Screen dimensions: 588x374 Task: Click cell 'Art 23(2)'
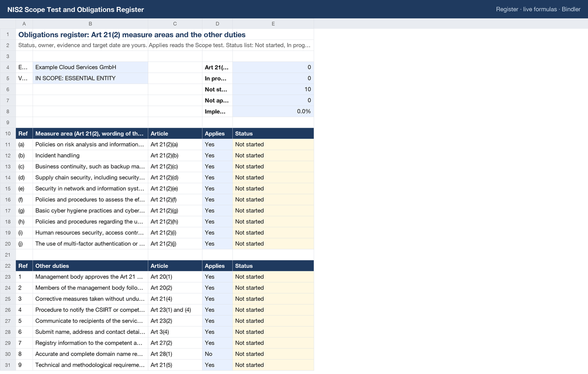[x=175, y=321]
